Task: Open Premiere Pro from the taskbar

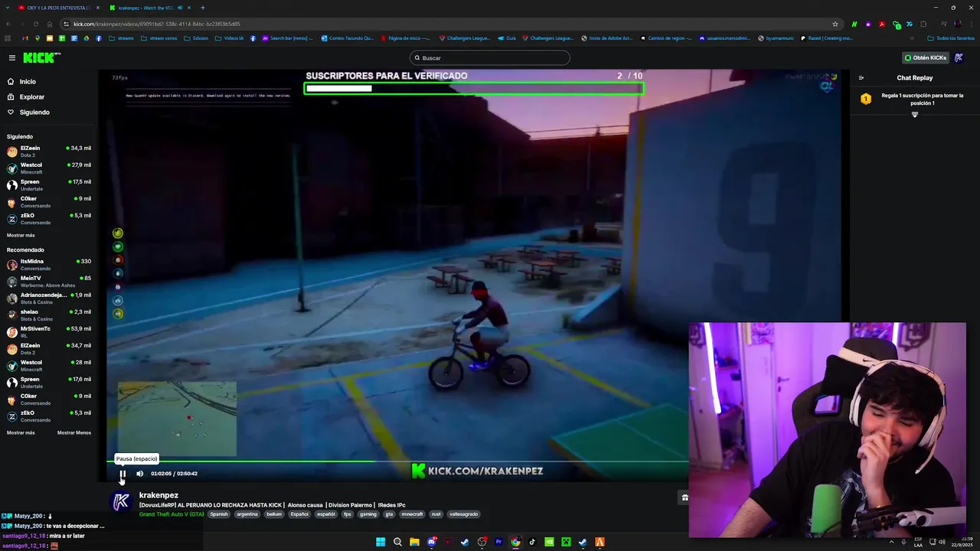Action: tap(498, 542)
